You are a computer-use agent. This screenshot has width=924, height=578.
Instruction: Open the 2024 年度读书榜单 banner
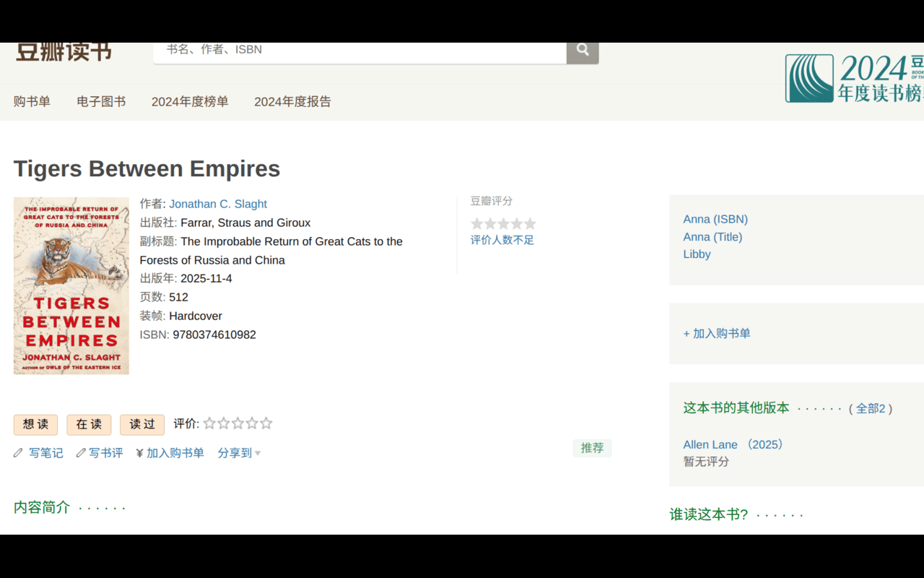854,78
